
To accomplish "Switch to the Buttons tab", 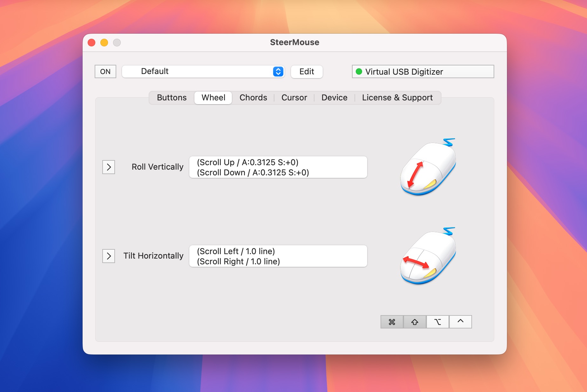I will [x=172, y=98].
